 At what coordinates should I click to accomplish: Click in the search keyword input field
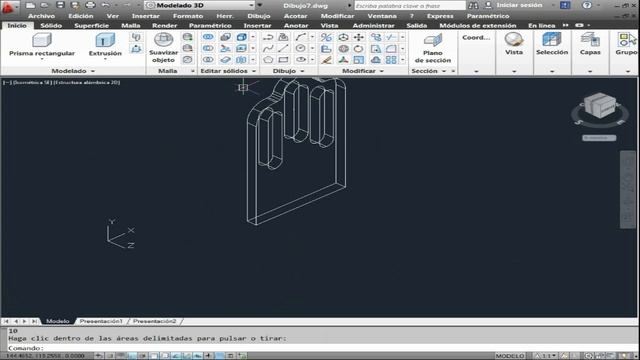click(410, 6)
